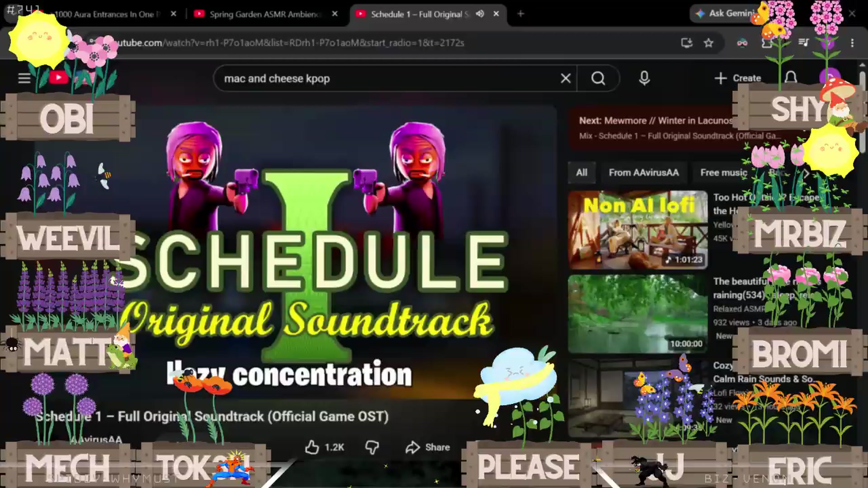868x488 pixels.
Task: Dislike the video with thumbs down
Action: pyautogui.click(x=372, y=447)
